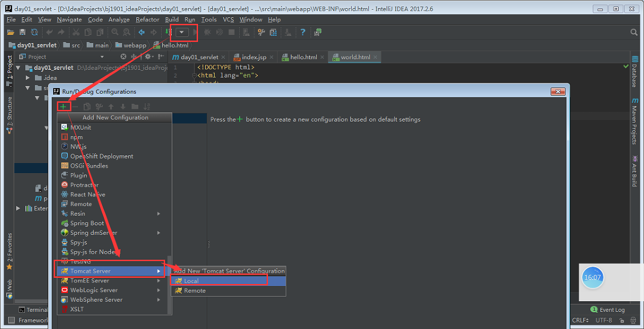Select OpenShift Deployment entry
Screen dimensions: 644x329
click(115, 156)
